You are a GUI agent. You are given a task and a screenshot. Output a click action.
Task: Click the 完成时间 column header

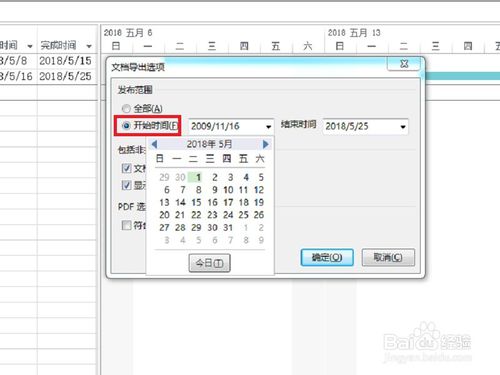point(59,45)
